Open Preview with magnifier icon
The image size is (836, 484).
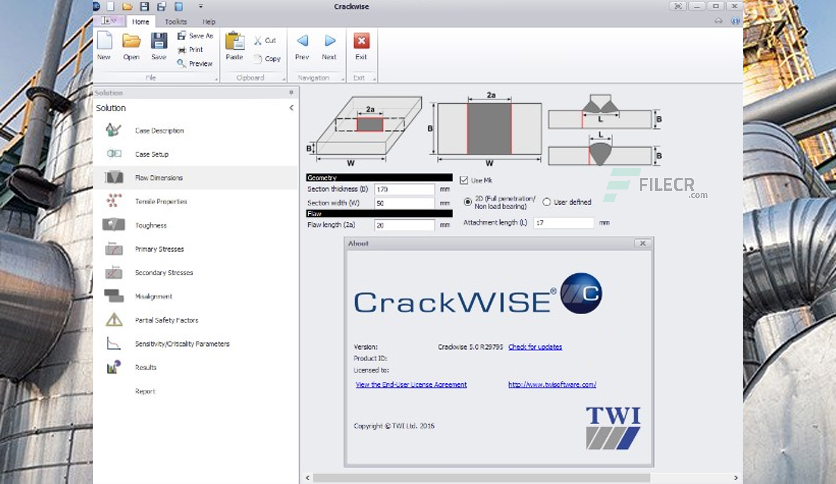tap(195, 63)
